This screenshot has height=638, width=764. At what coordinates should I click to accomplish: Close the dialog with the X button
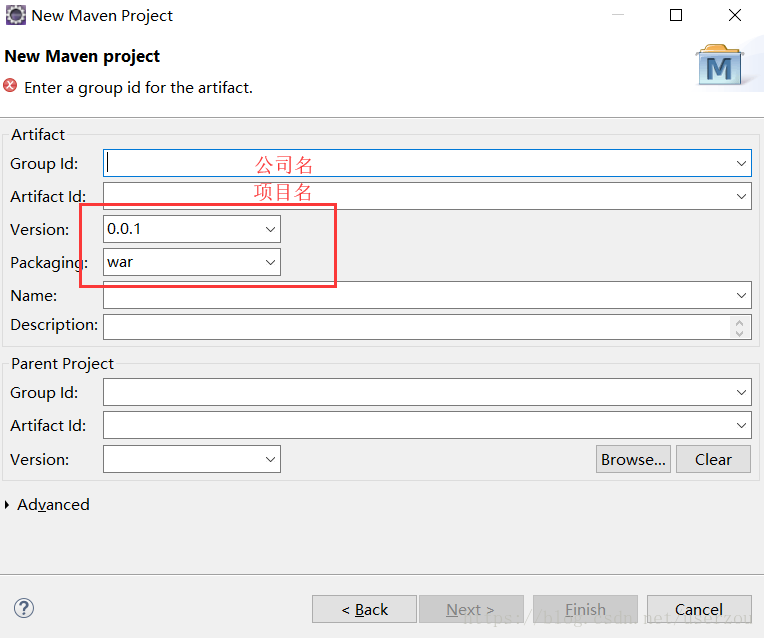[735, 15]
